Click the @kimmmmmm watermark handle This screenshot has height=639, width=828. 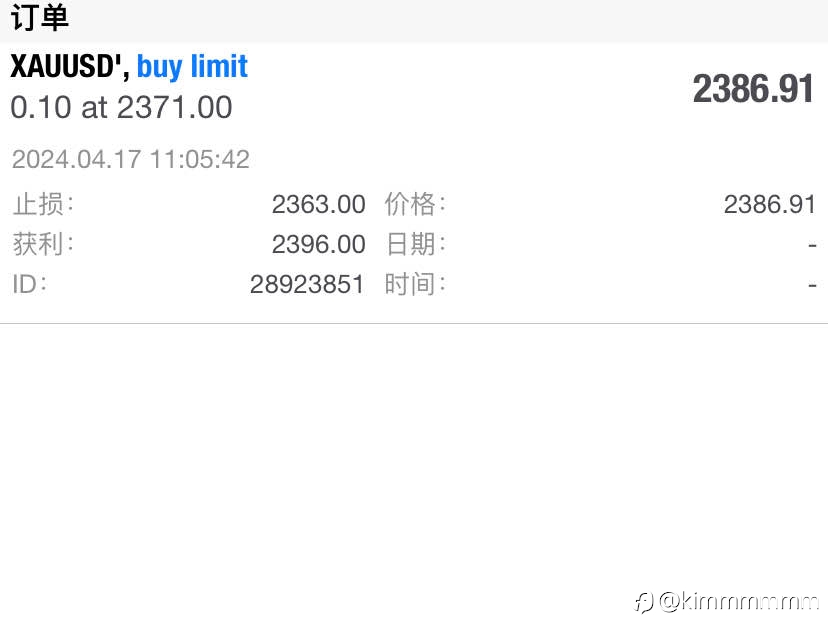(739, 601)
